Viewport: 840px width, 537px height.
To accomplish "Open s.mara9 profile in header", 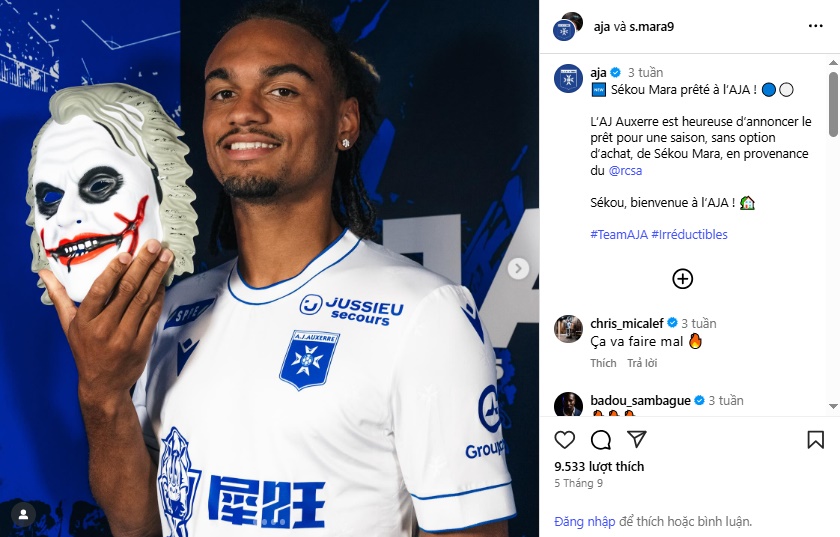I will click(x=651, y=26).
